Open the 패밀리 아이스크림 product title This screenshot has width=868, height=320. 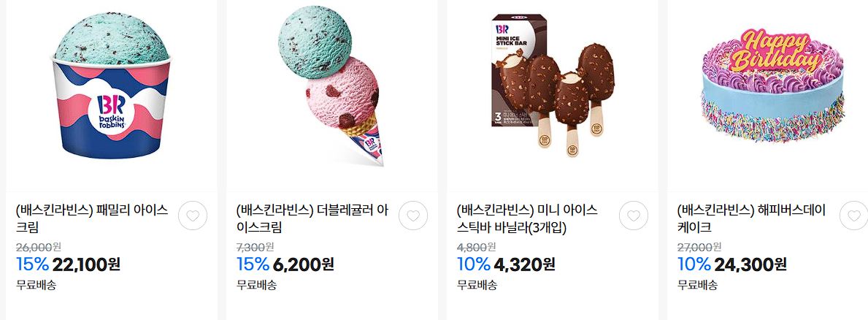click(92, 218)
